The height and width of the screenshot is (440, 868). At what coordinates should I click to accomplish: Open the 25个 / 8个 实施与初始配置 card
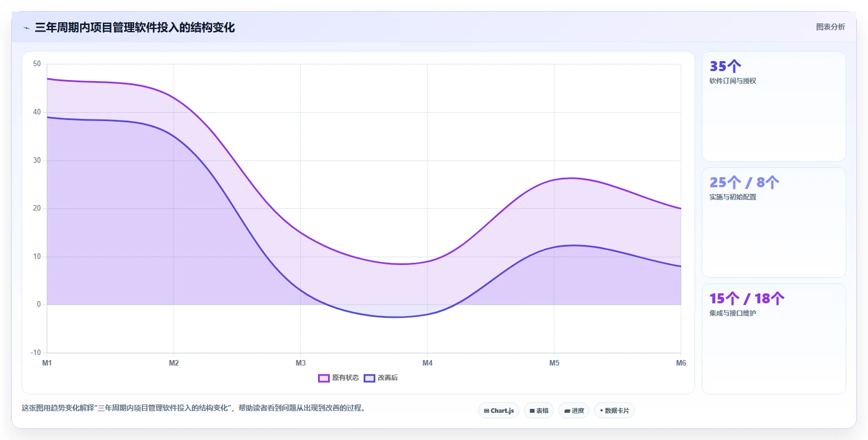tap(774, 223)
